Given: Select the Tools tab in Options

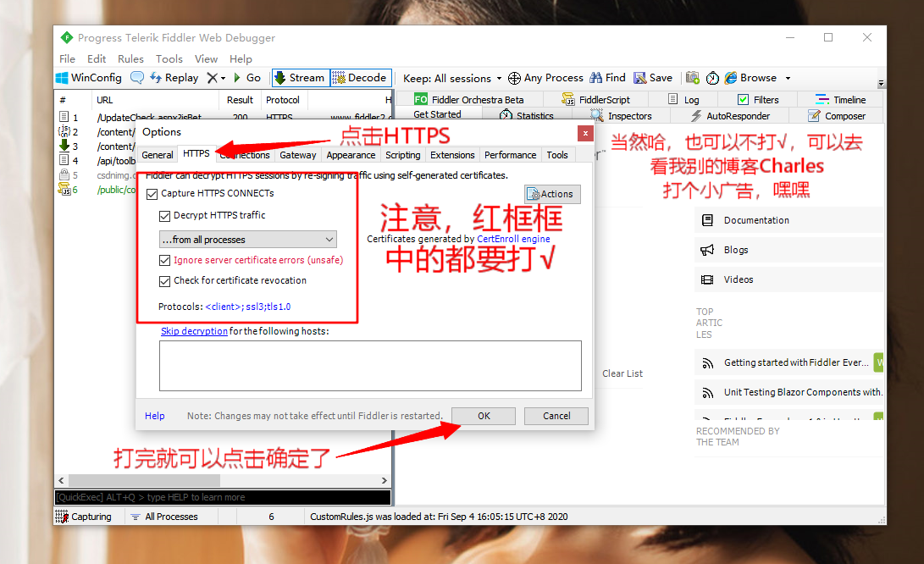Looking at the screenshot, I should pos(557,155).
